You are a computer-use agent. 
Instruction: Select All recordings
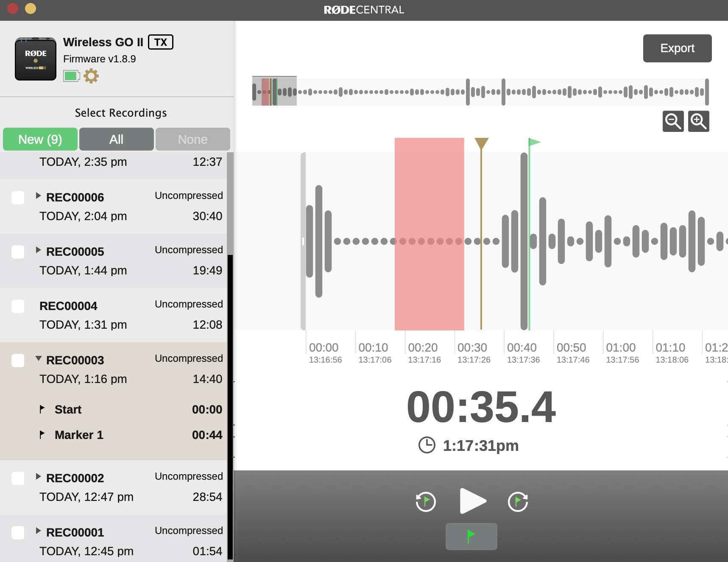point(116,139)
